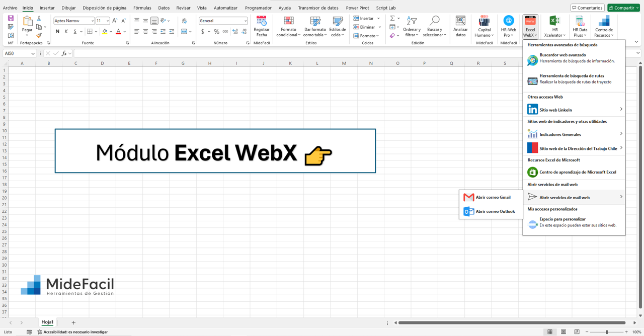Switch to the Insertar ribbon tab
This screenshot has width=644, height=336.
(x=47, y=8)
